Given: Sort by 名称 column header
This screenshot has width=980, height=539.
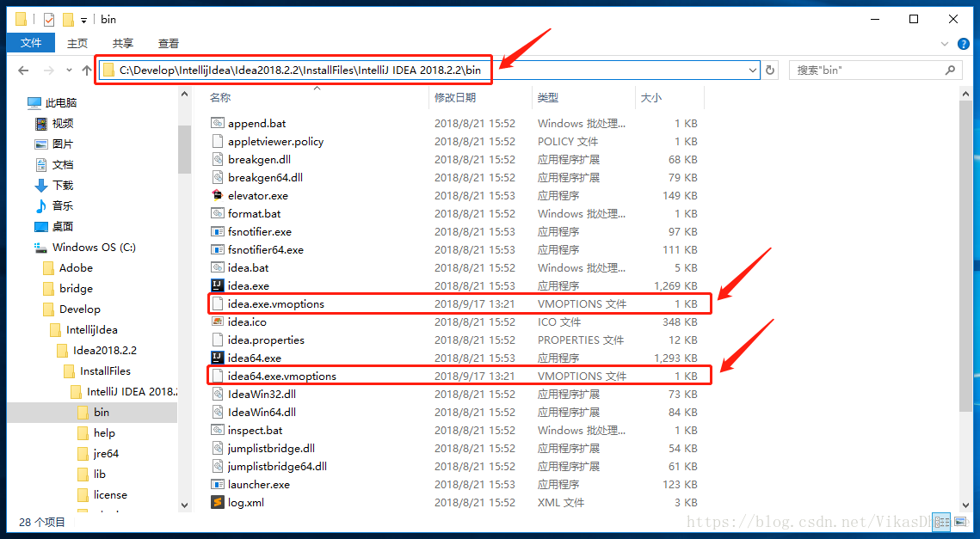Looking at the screenshot, I should pos(220,97).
